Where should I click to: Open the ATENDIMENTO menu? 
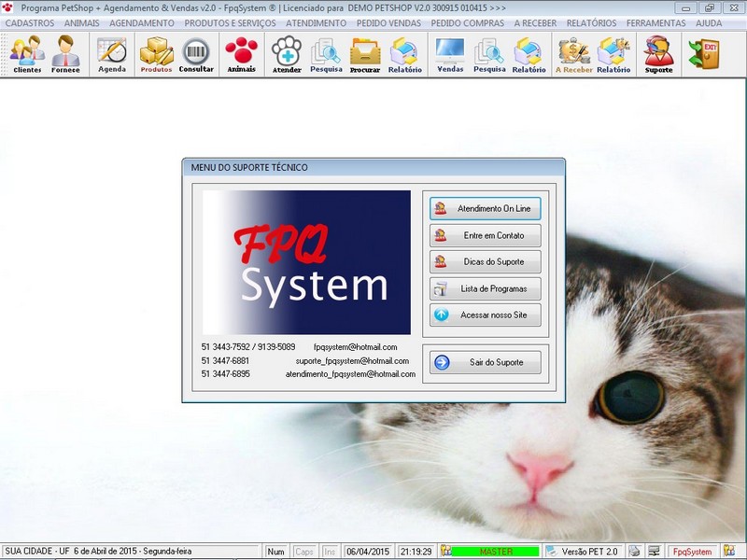[x=317, y=22]
